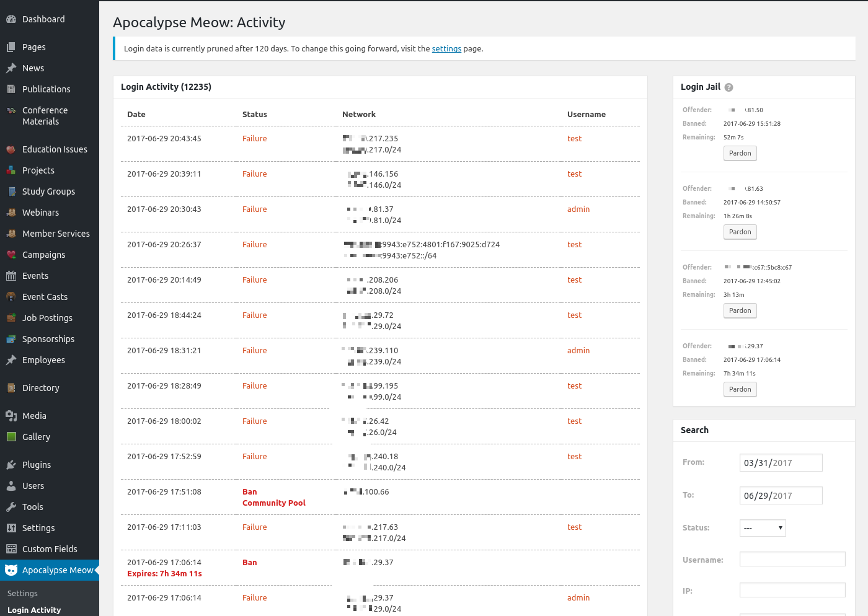The width and height of the screenshot is (868, 616).
Task: Click the Community Pool ban status
Action: pyautogui.click(x=274, y=503)
